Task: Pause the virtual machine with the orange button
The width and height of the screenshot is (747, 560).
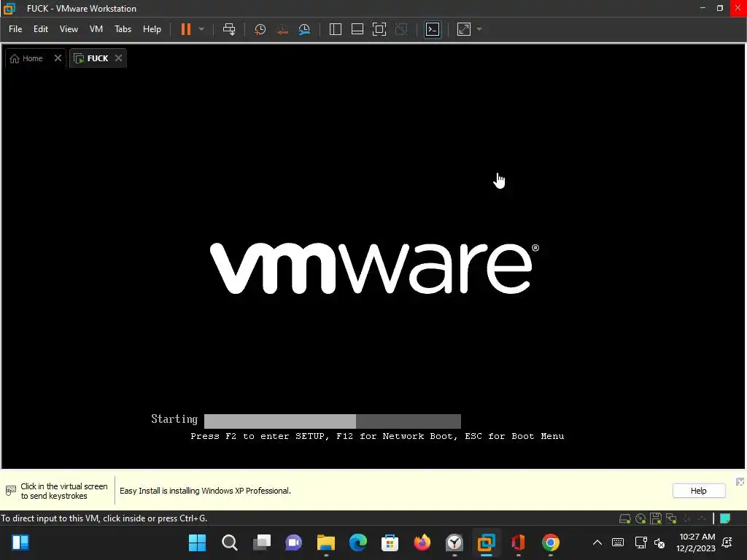Action: (x=186, y=29)
